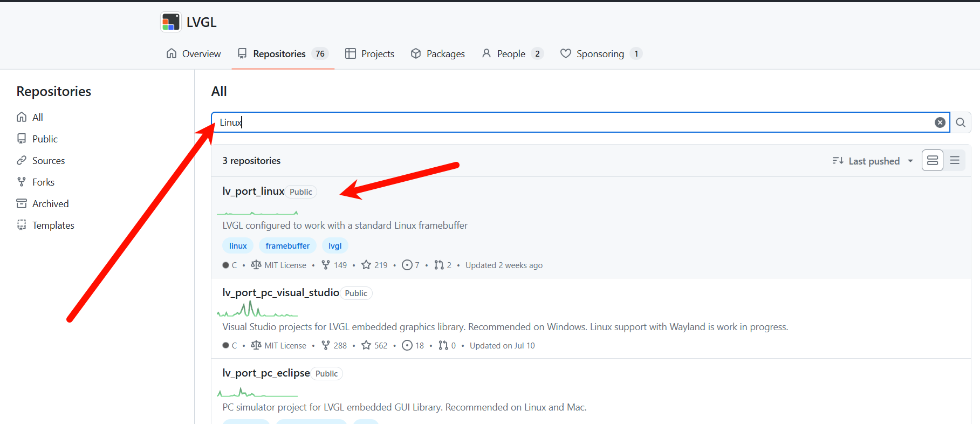Show Archived repositories
This screenshot has width=980, height=424.
43,203
